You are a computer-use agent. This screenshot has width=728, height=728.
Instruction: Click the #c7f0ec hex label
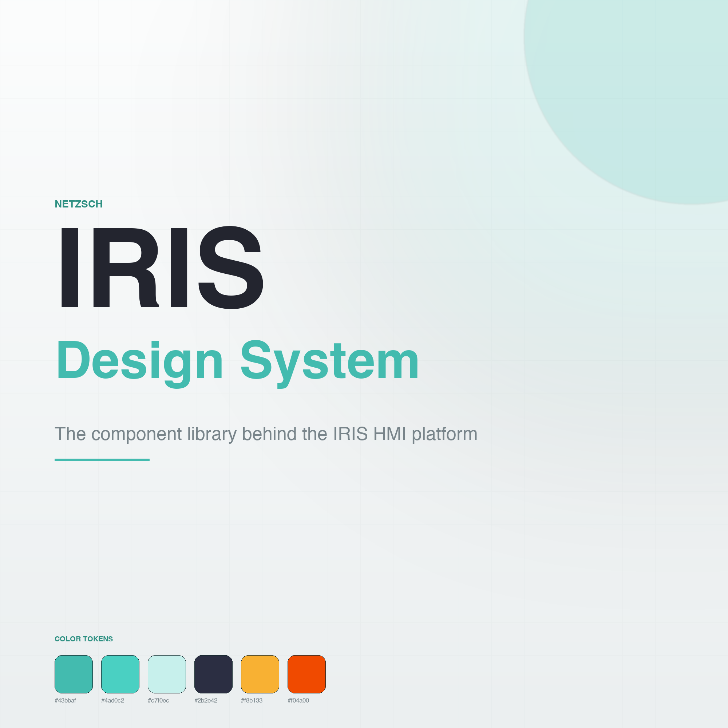click(x=158, y=700)
